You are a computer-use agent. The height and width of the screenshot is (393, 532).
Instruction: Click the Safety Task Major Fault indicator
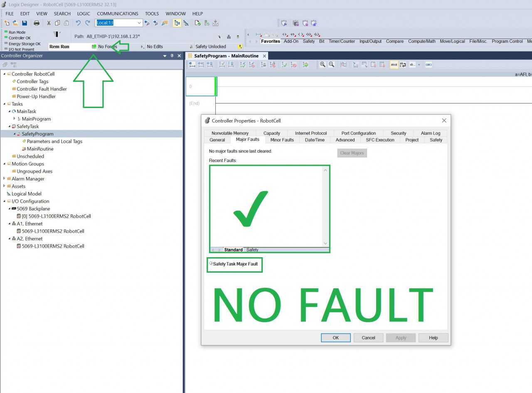(211, 263)
